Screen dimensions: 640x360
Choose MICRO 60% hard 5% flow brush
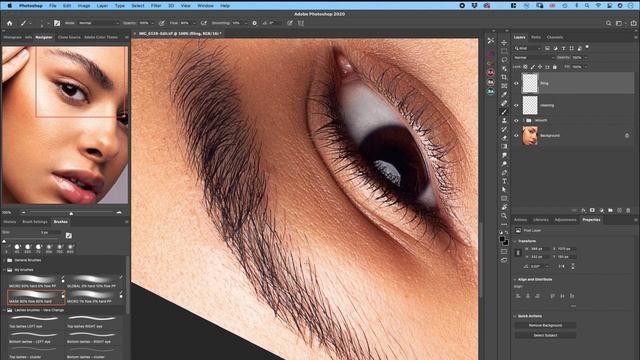pos(36,282)
